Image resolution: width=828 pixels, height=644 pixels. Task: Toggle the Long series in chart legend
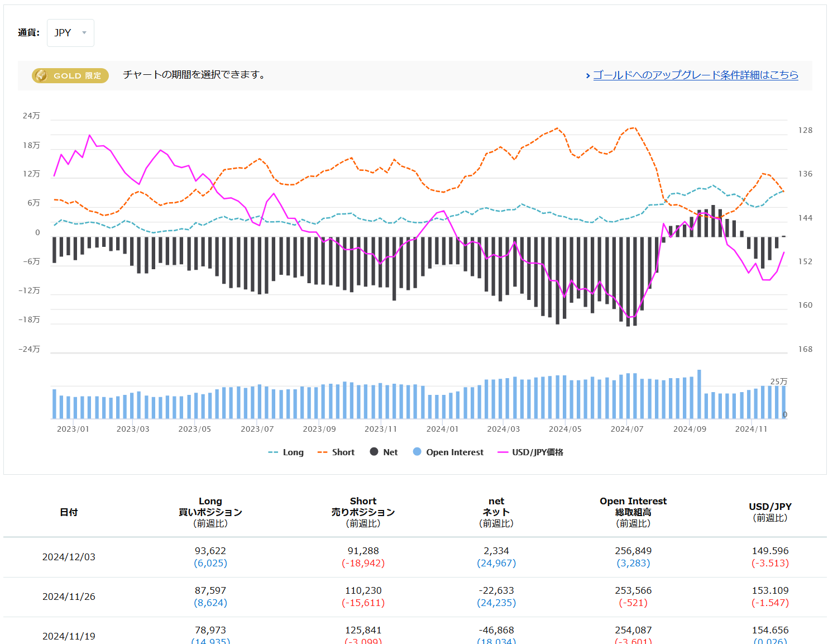[293, 452]
